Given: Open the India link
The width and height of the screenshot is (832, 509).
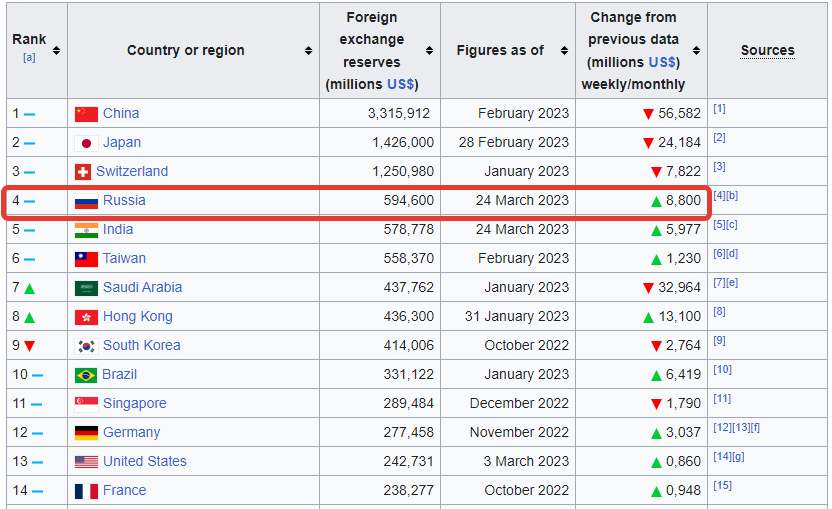Looking at the screenshot, I should click(118, 229).
